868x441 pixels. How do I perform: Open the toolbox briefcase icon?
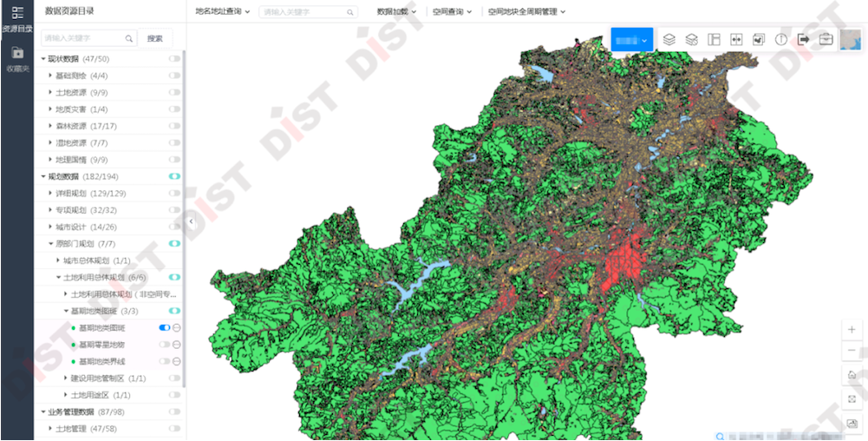tap(826, 39)
